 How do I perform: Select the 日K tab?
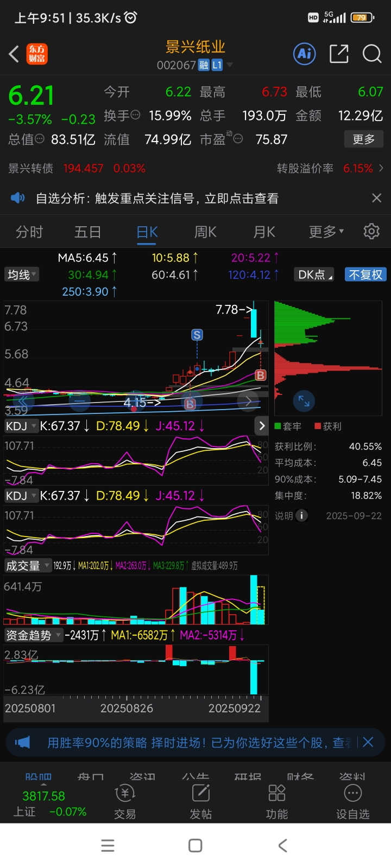pyautogui.click(x=147, y=232)
